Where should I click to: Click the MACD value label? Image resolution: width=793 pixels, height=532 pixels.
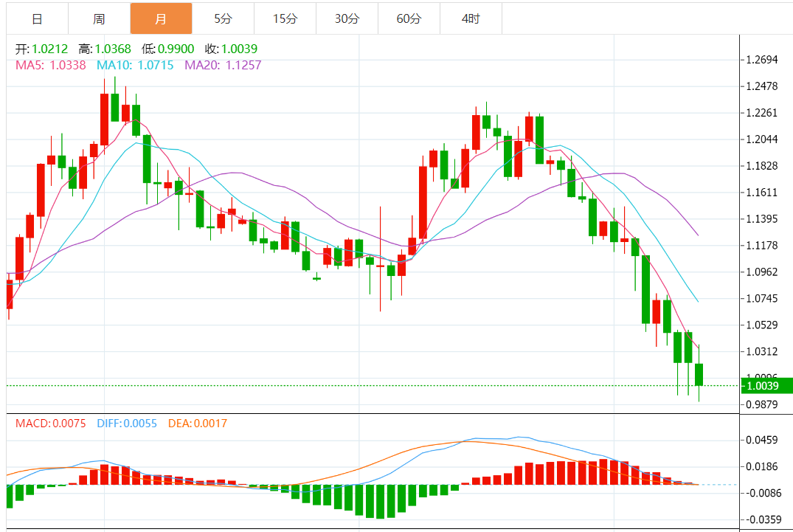(51, 424)
